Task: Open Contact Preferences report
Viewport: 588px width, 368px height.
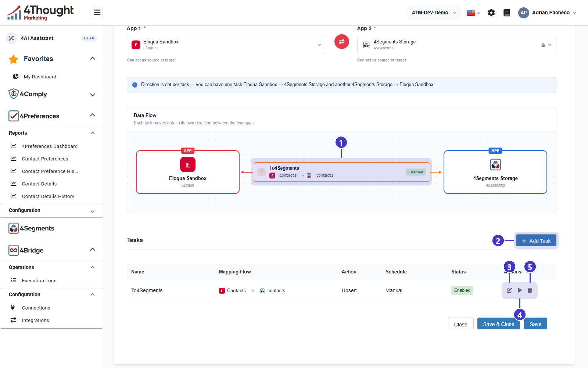Action: [x=45, y=159]
